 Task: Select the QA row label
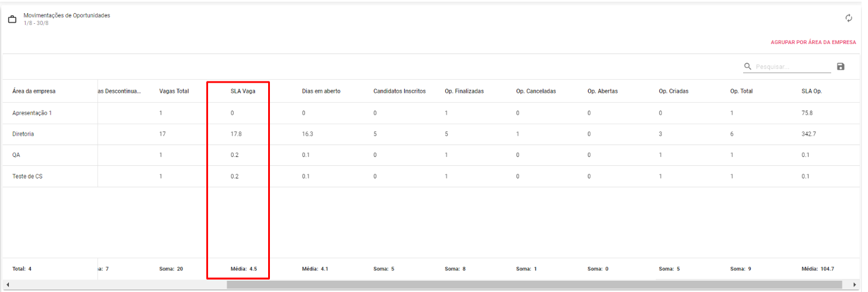[16, 155]
